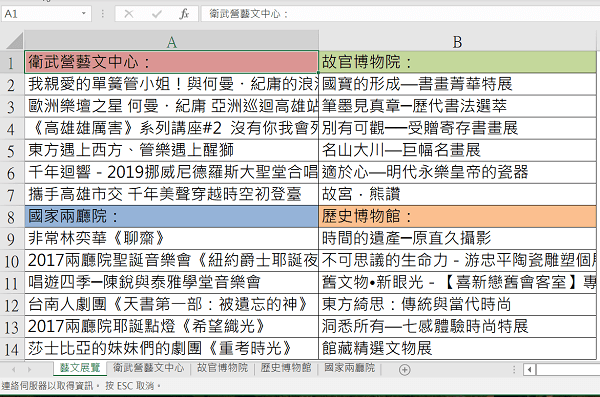Select cell 攜手高雄市交 千年美聲穿越時空初登臺
The width and height of the screenshot is (600, 397).
point(171,195)
